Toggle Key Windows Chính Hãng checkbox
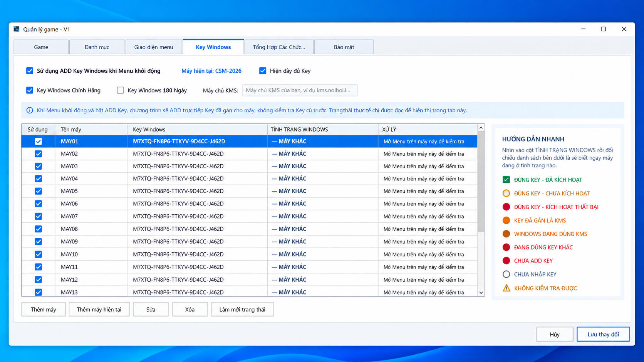This screenshot has height=362, width=644. tap(30, 90)
